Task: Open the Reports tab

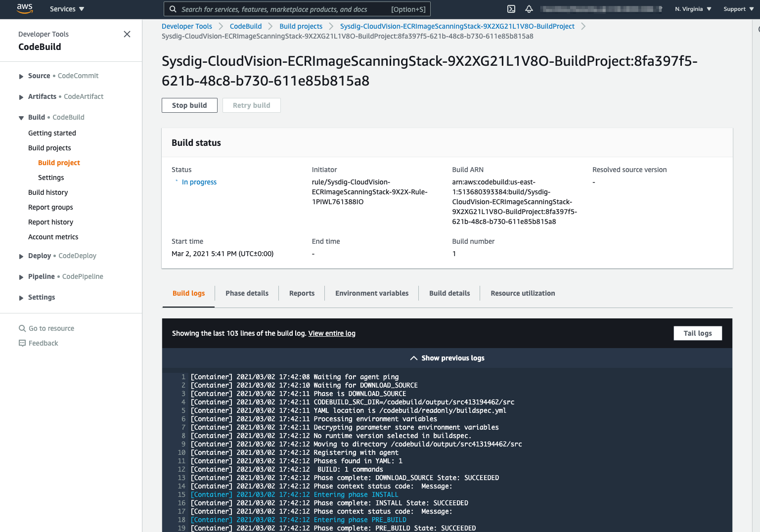Action: pos(302,293)
